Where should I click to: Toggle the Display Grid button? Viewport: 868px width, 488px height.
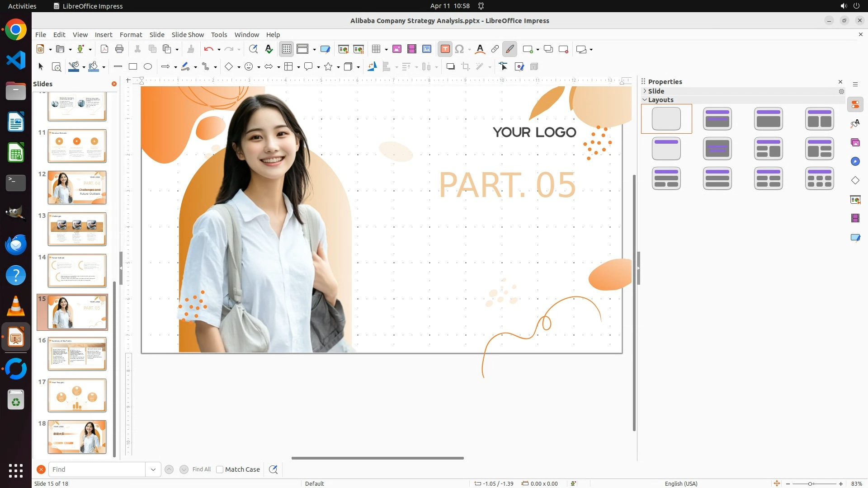[287, 49]
